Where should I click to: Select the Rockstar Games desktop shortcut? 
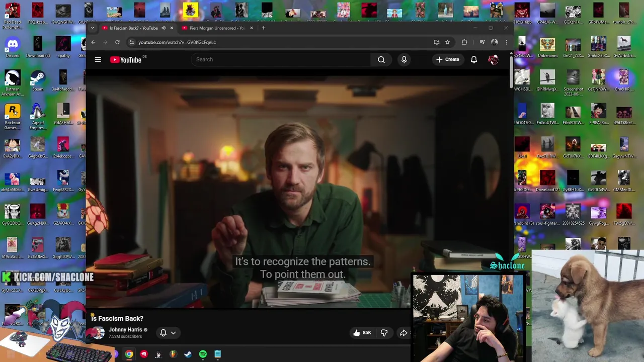pos(13,117)
